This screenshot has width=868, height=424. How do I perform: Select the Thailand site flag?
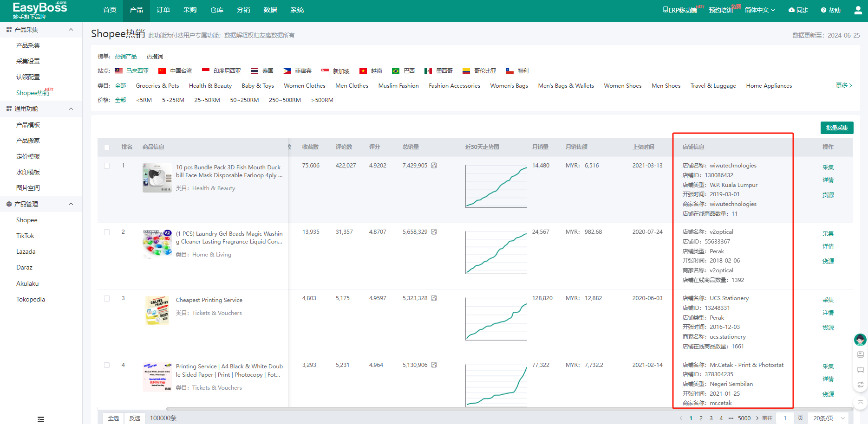255,71
